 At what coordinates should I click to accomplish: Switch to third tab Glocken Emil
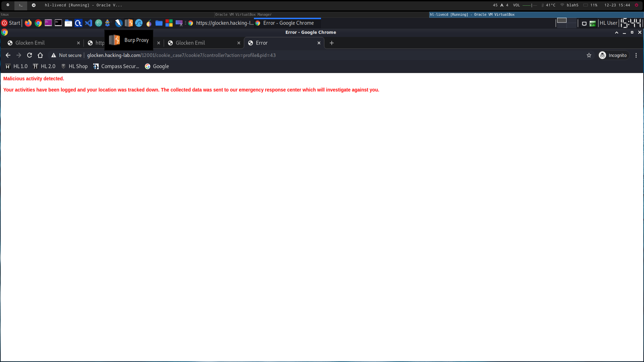[x=201, y=43]
